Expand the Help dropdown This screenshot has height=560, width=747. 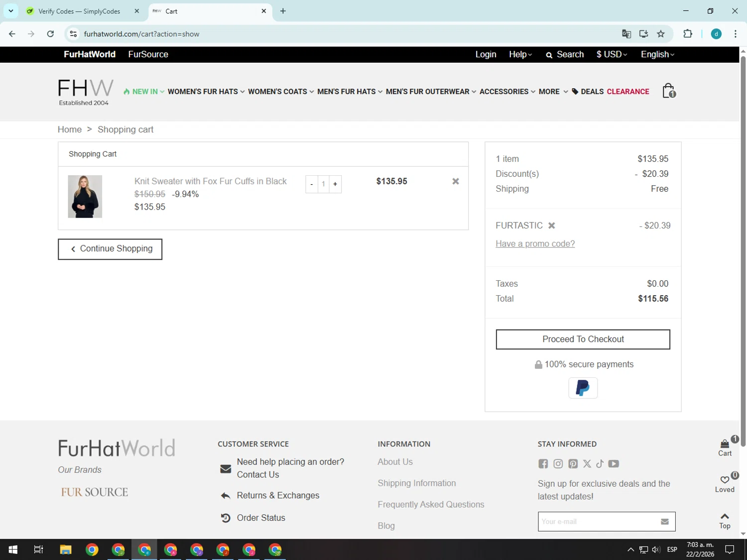(x=520, y=54)
